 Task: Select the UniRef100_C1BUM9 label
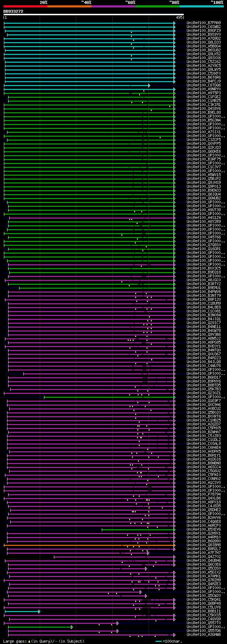[204, 303]
